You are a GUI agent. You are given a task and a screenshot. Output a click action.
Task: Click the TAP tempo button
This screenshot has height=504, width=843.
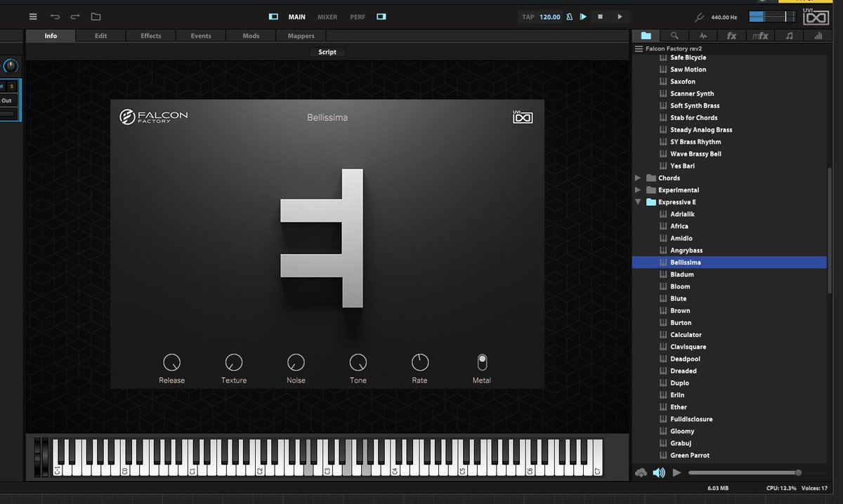[x=528, y=17]
